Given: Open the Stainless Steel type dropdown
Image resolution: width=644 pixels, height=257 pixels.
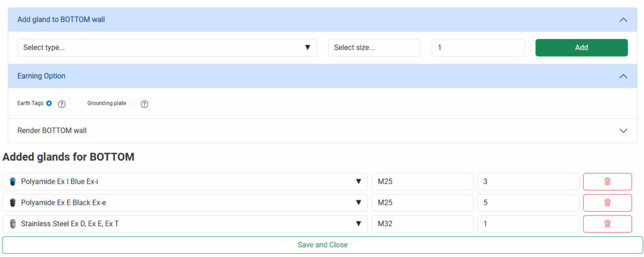Looking at the screenshot, I should (x=185, y=224).
